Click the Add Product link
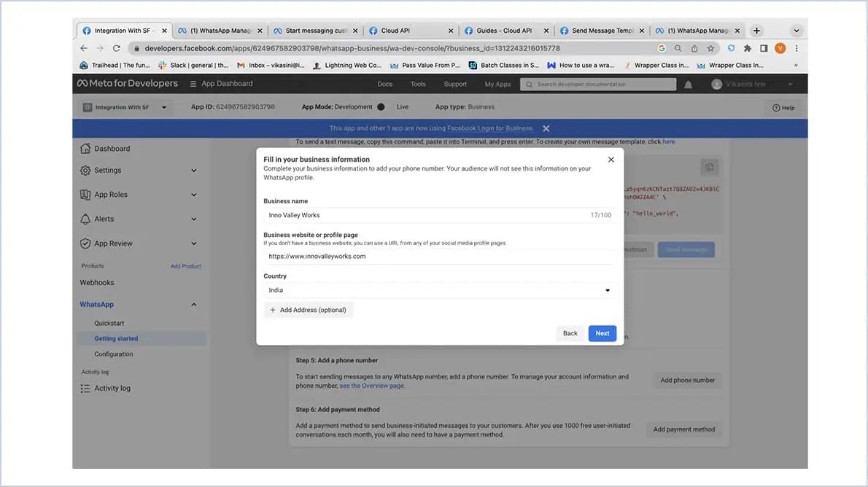 pyautogui.click(x=185, y=266)
